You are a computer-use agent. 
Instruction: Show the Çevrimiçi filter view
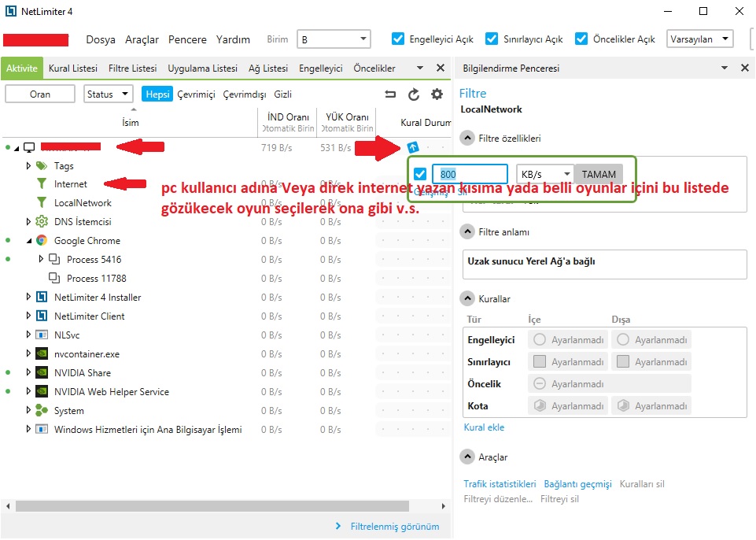196,94
